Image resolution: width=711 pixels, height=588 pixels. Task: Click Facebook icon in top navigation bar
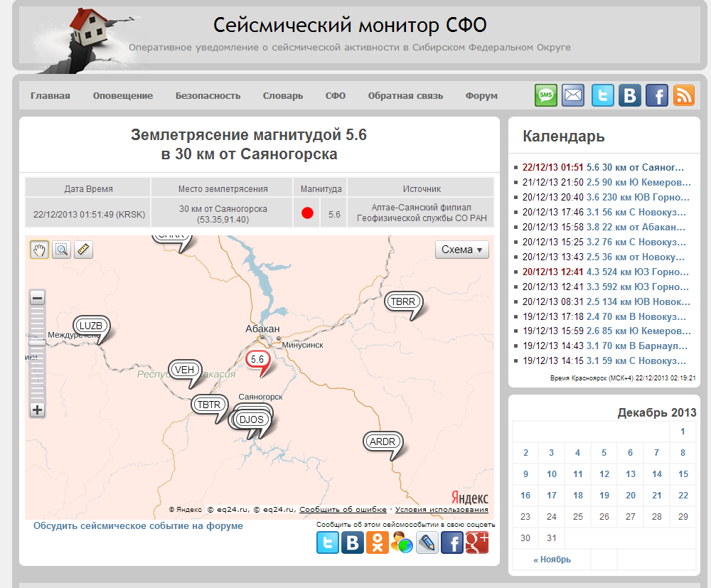[656, 95]
